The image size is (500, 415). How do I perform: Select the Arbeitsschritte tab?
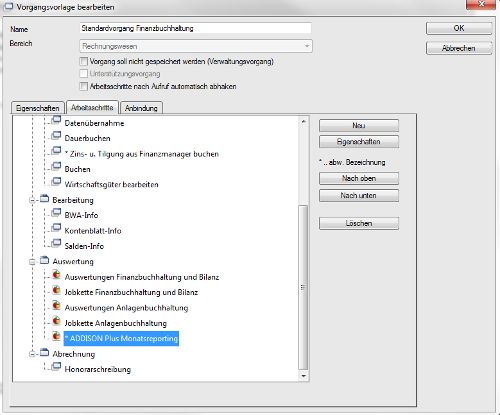click(x=92, y=107)
